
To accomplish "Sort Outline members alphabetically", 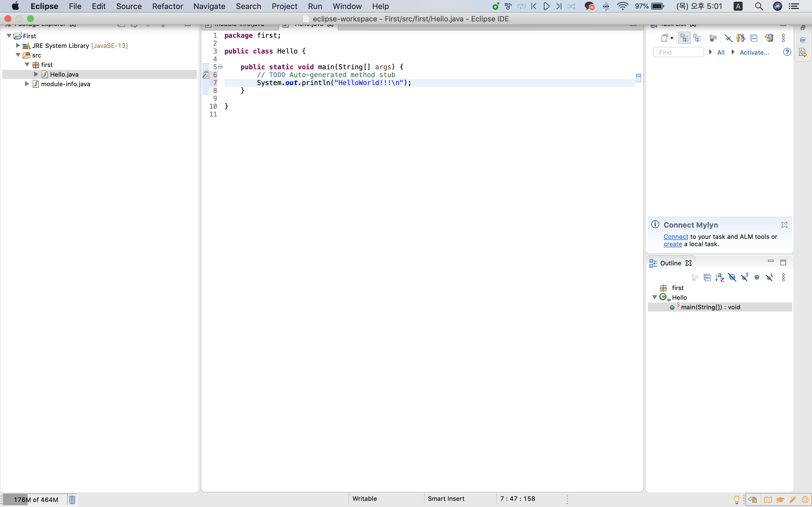I will coord(720,277).
